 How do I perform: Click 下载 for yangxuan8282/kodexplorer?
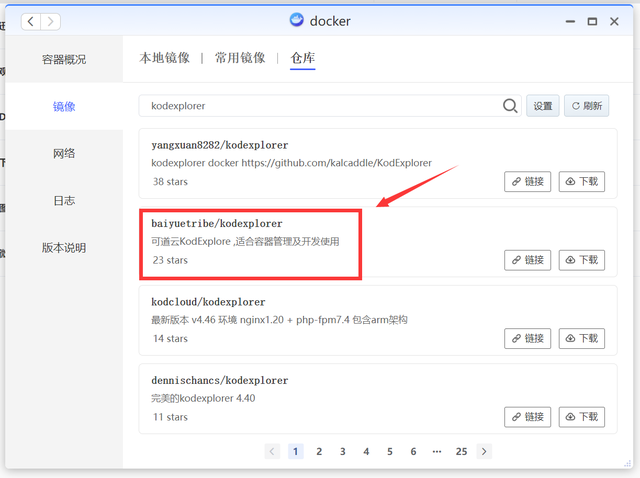click(582, 182)
